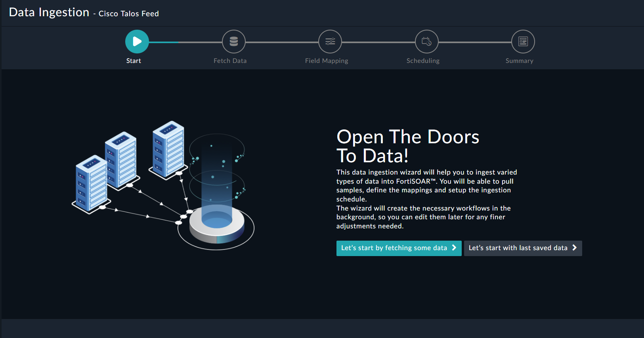Image resolution: width=644 pixels, height=338 pixels.
Task: Click the Cisco Talos Feed subtitle
Action: pos(128,14)
